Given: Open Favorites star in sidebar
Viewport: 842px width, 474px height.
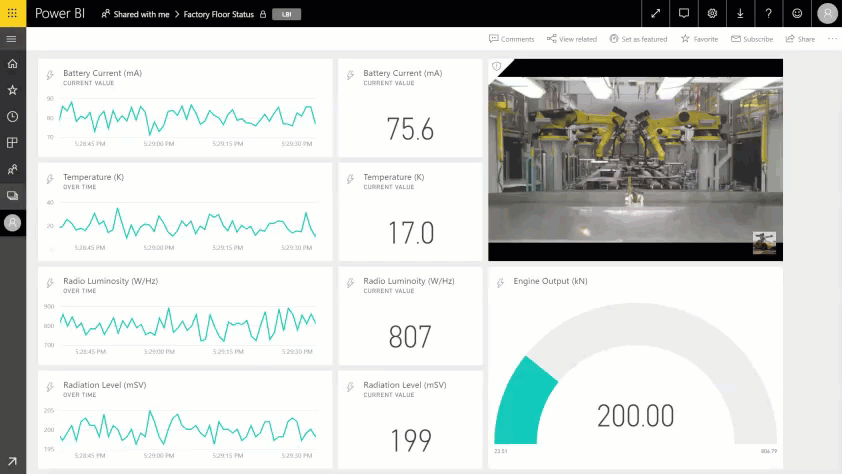Looking at the screenshot, I should pos(12,90).
